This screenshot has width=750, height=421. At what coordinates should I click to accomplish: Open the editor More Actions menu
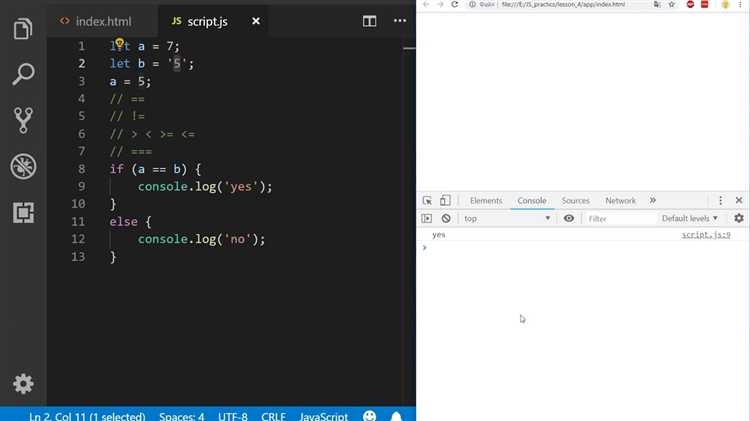(400, 21)
